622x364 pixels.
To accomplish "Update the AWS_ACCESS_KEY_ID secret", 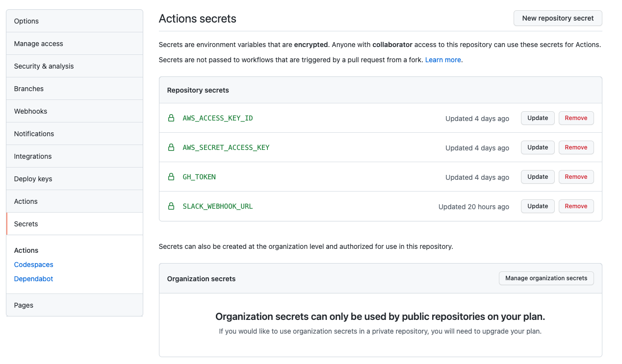I will [537, 118].
